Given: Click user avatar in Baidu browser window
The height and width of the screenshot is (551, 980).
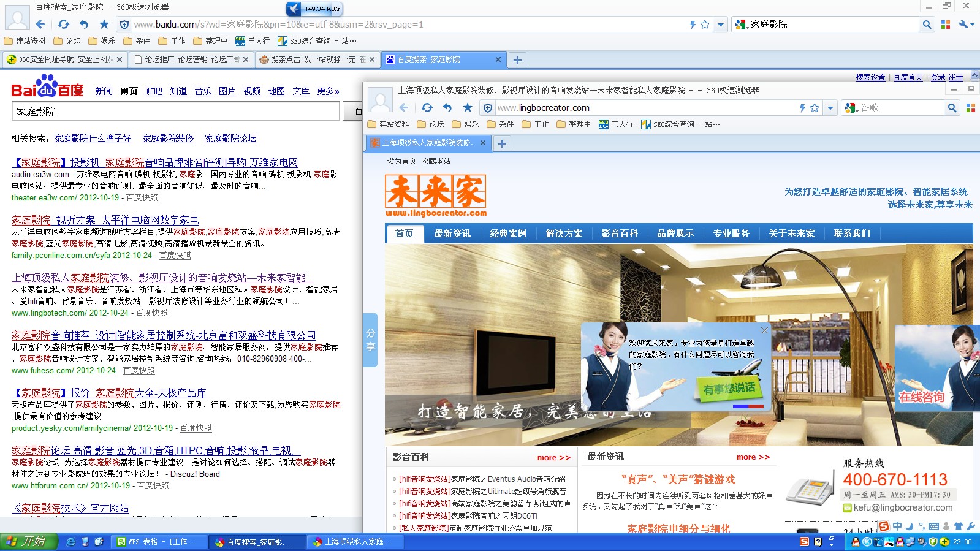Looking at the screenshot, I should (17, 17).
